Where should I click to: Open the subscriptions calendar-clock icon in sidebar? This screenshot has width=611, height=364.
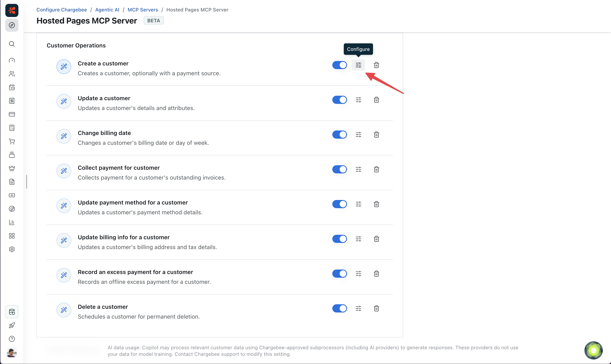(12, 87)
